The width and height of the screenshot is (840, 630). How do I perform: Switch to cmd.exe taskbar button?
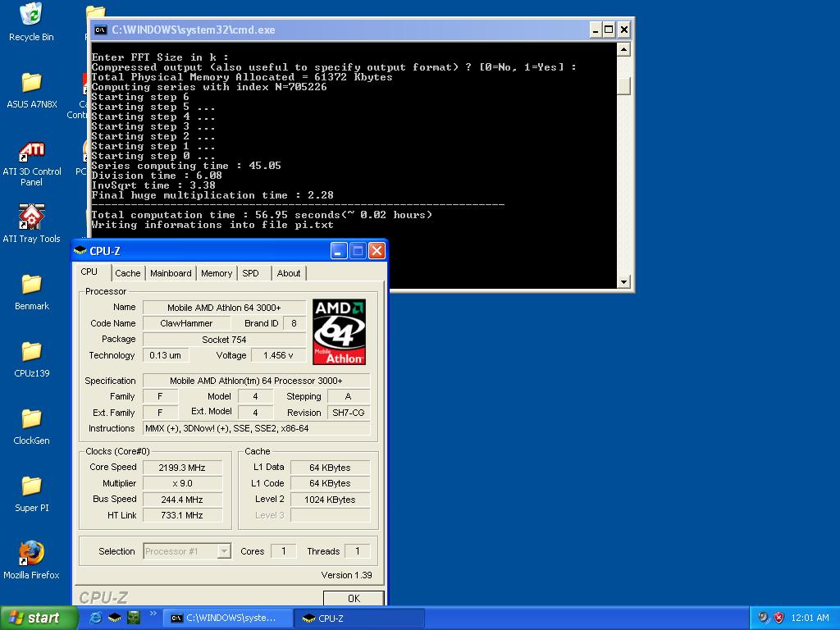pyautogui.click(x=227, y=619)
